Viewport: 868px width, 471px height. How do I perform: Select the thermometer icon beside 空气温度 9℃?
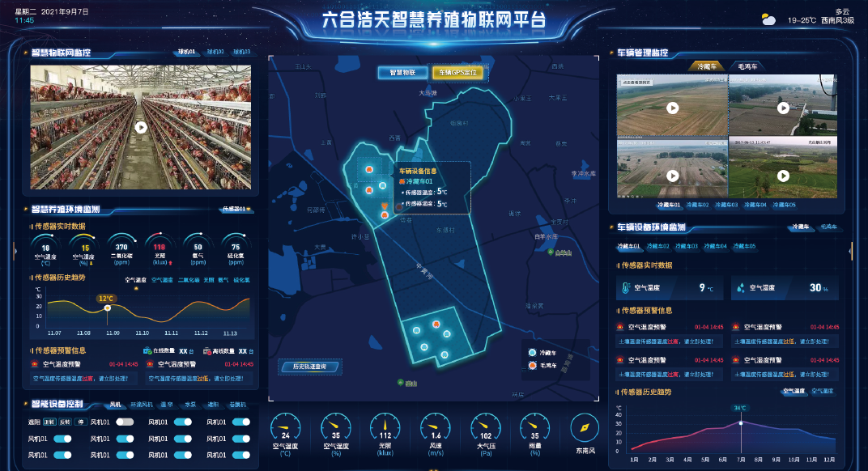click(x=625, y=287)
